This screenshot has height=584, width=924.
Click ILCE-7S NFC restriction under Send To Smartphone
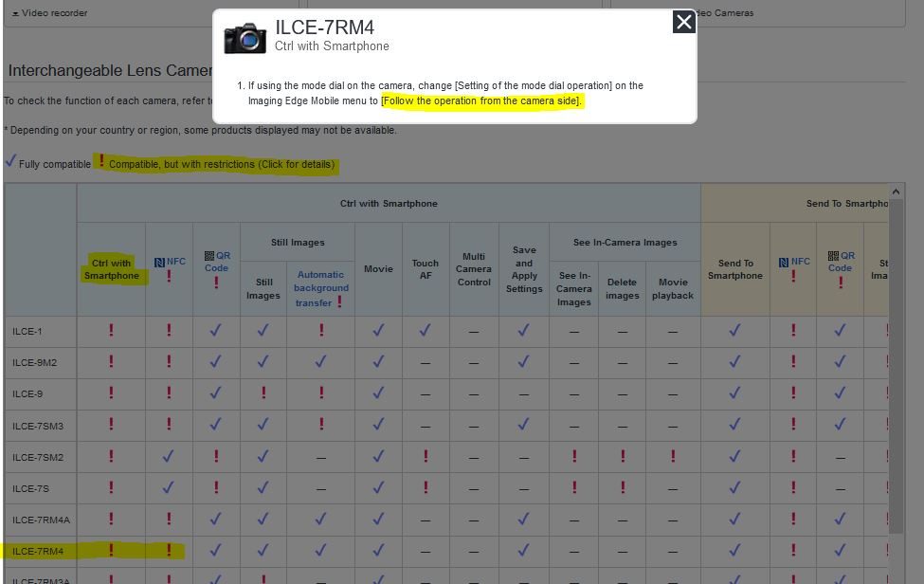click(793, 487)
